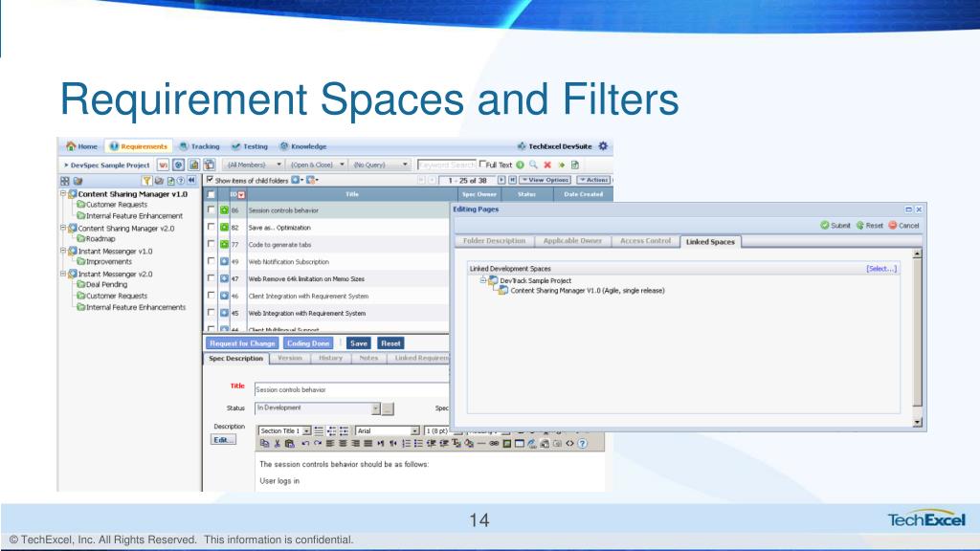Click the next page arrow in the list pager
The height and width of the screenshot is (551, 980).
(x=501, y=180)
